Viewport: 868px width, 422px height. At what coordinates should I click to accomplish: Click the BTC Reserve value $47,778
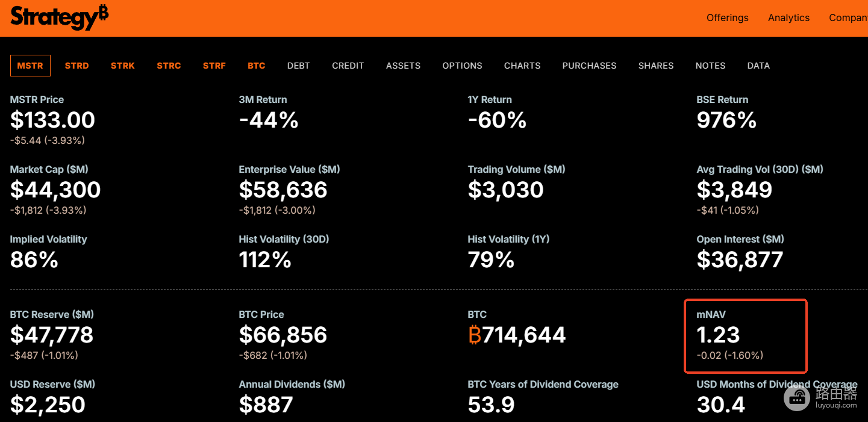[x=52, y=335]
